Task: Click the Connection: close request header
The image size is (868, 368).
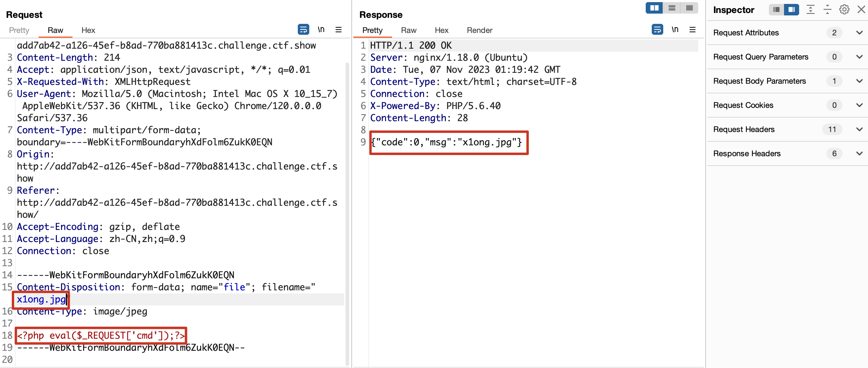Action: (63, 251)
